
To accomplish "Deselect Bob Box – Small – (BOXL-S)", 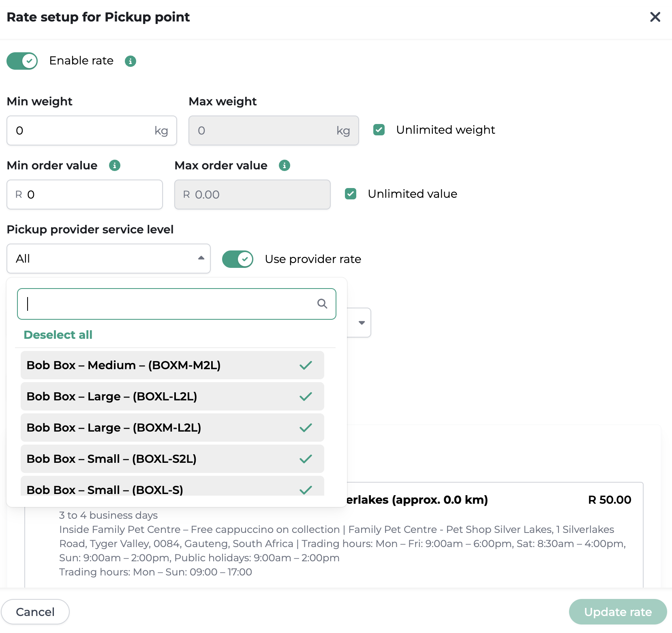I will 172,486.
